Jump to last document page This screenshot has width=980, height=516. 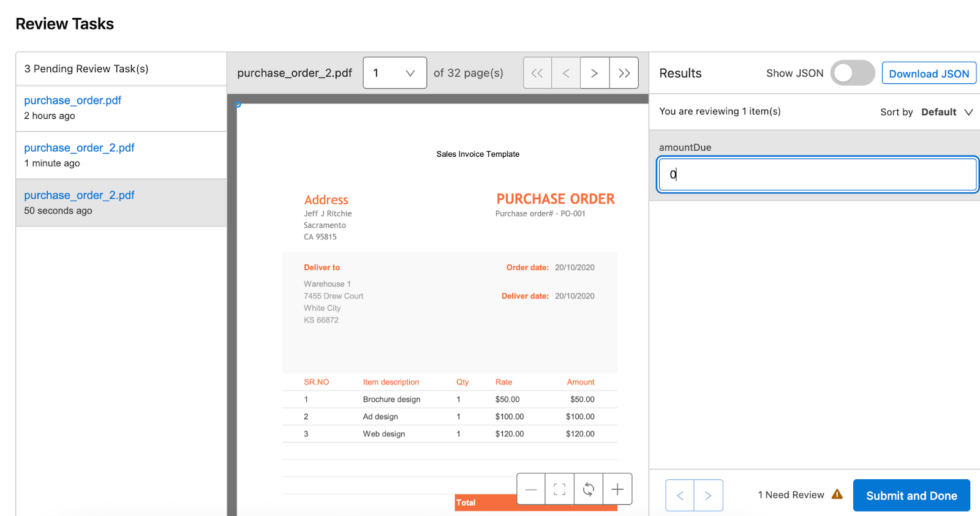click(624, 73)
